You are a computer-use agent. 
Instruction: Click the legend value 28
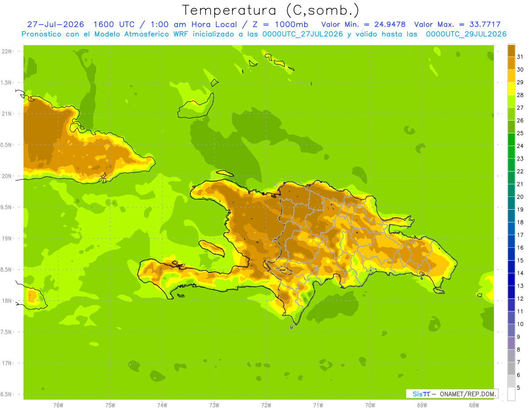click(x=520, y=95)
